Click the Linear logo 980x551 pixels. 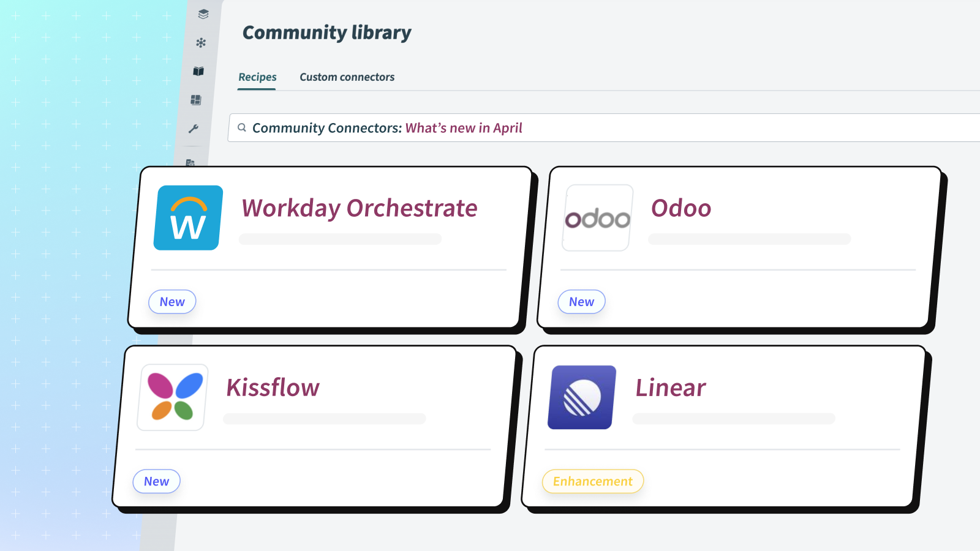click(x=582, y=397)
